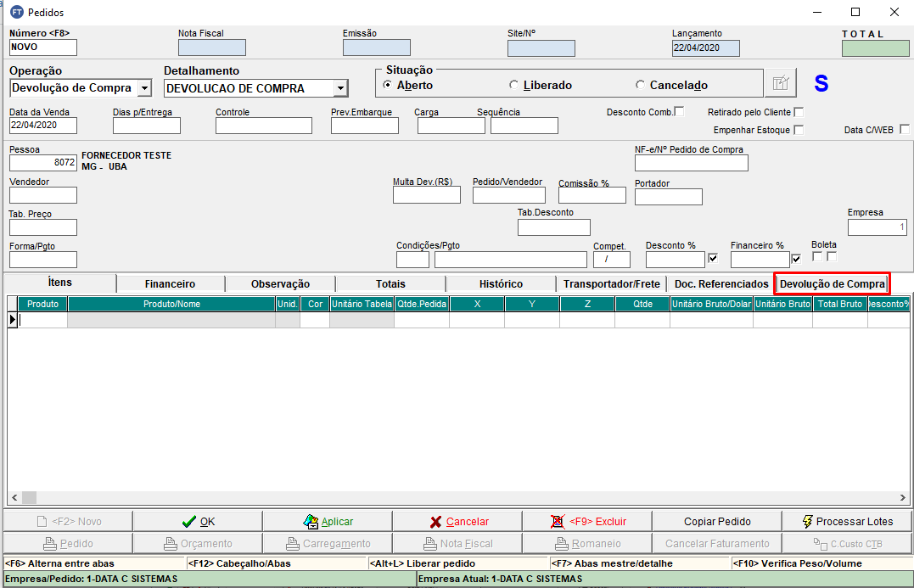
Task: Toggle first Boleta checkbox
Action: click(x=817, y=256)
